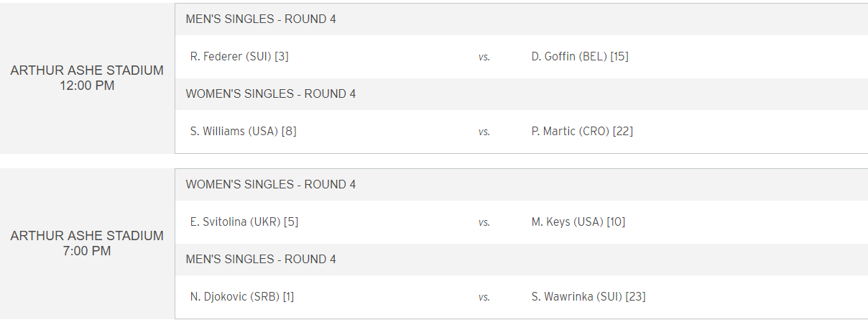
Task: Select the Arthur Ashe Stadium 12:00 PM session
Action: (x=87, y=78)
